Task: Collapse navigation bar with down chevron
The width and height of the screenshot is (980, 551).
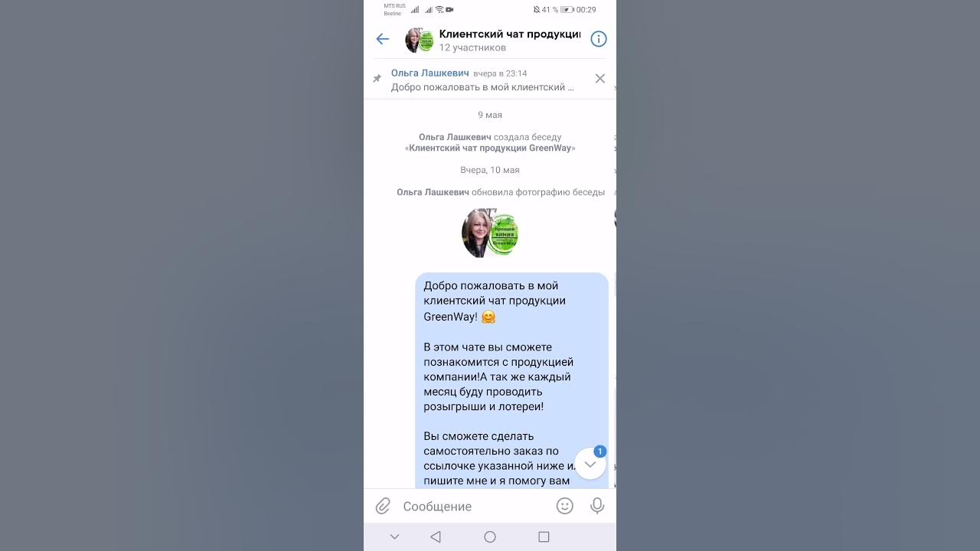Action: [394, 537]
